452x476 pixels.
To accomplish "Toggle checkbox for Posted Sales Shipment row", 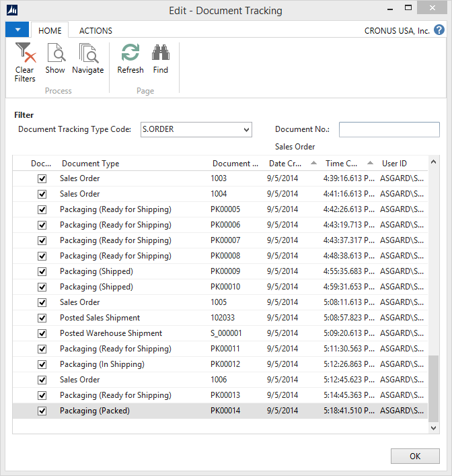I will (x=42, y=318).
